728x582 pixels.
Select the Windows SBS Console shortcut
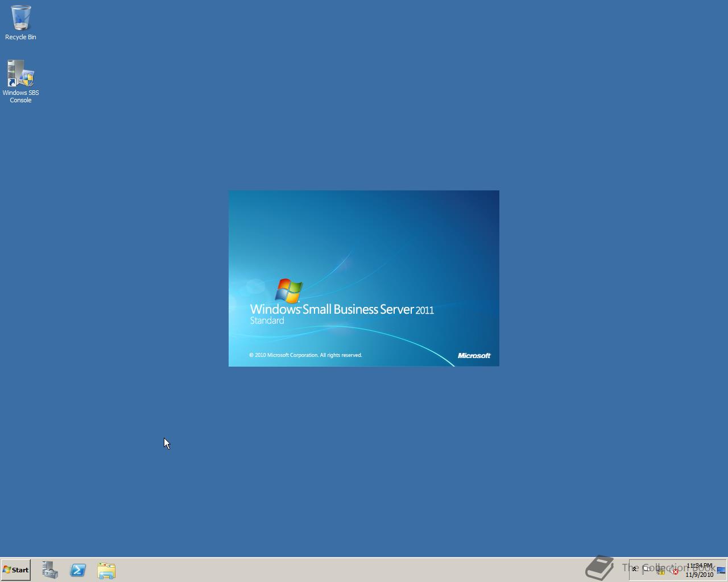click(20, 82)
